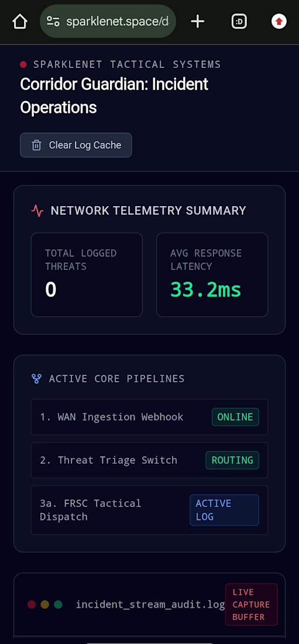Click the red window dot of log terminal
The image size is (299, 644).
[x=32, y=605]
